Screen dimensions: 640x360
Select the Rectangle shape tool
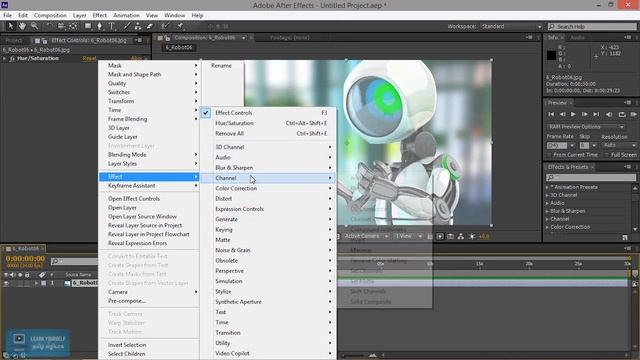coord(88,26)
